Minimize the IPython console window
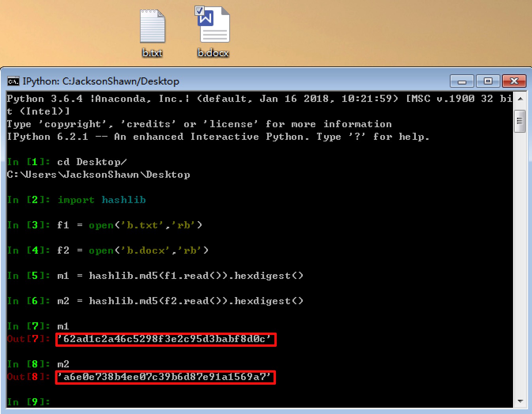This screenshot has height=414, width=532. [x=462, y=81]
